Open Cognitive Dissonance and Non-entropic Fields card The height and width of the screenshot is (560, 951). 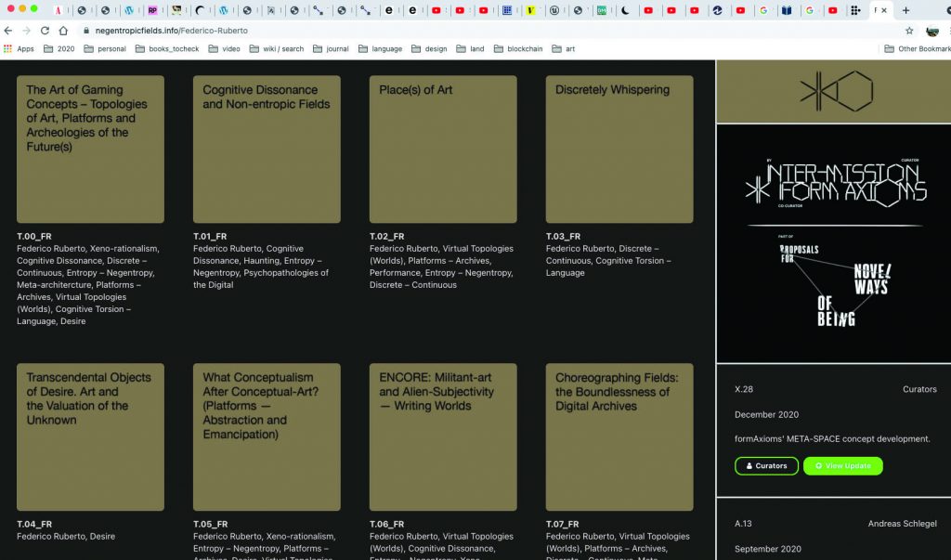(267, 149)
